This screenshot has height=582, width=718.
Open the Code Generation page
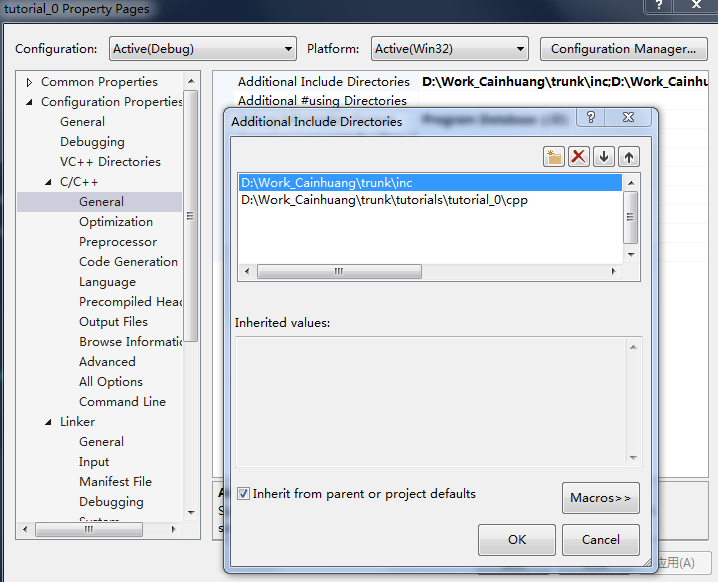point(129,262)
